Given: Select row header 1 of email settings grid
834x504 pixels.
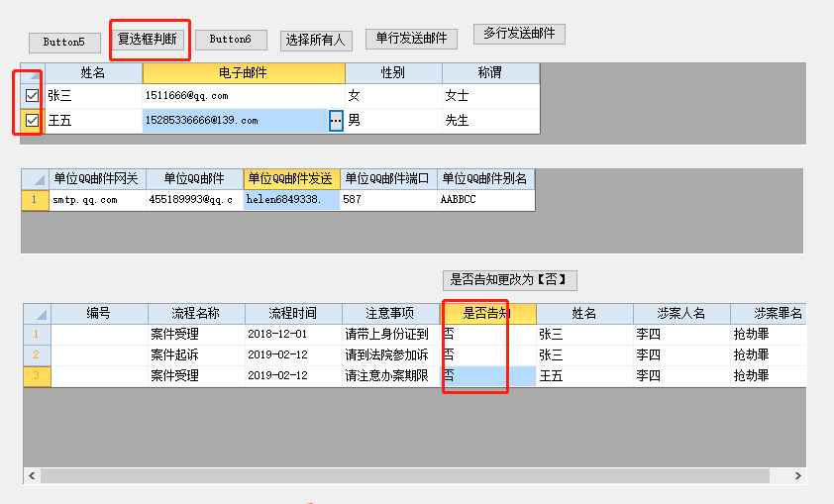Looking at the screenshot, I should click(36, 200).
